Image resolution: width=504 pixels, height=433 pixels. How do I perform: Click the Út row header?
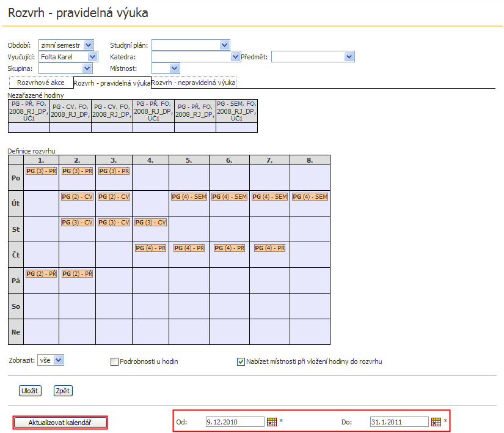pyautogui.click(x=16, y=204)
